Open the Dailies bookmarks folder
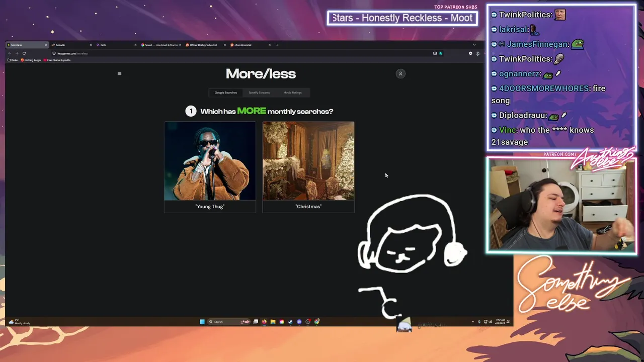 13,60
